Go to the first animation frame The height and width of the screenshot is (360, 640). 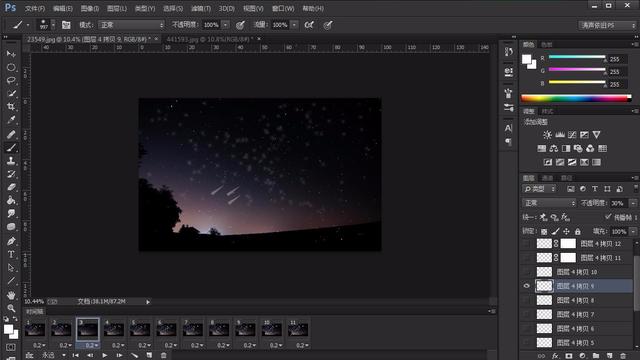(76, 356)
